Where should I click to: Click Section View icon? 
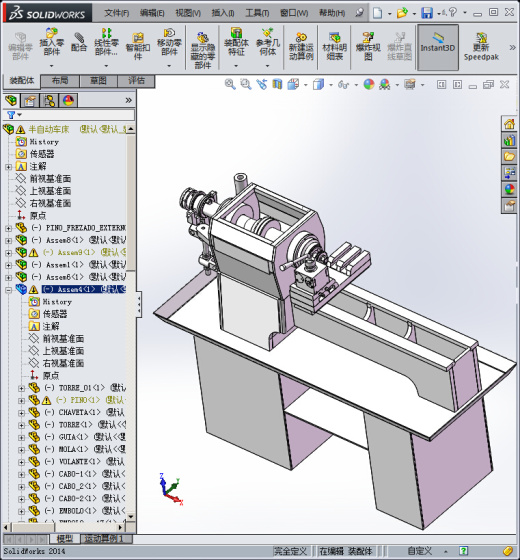[x=277, y=85]
